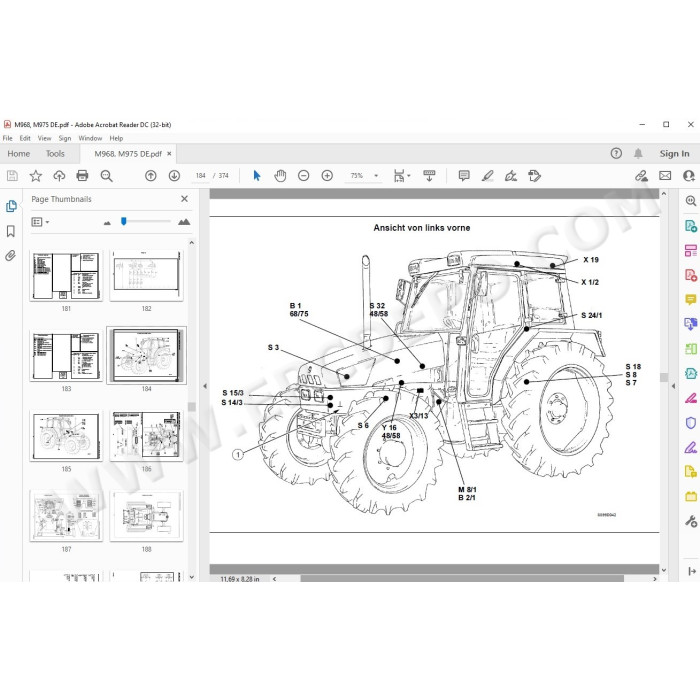Choose the selection arrow tool
Screen dimensions: 700x700
click(x=257, y=176)
